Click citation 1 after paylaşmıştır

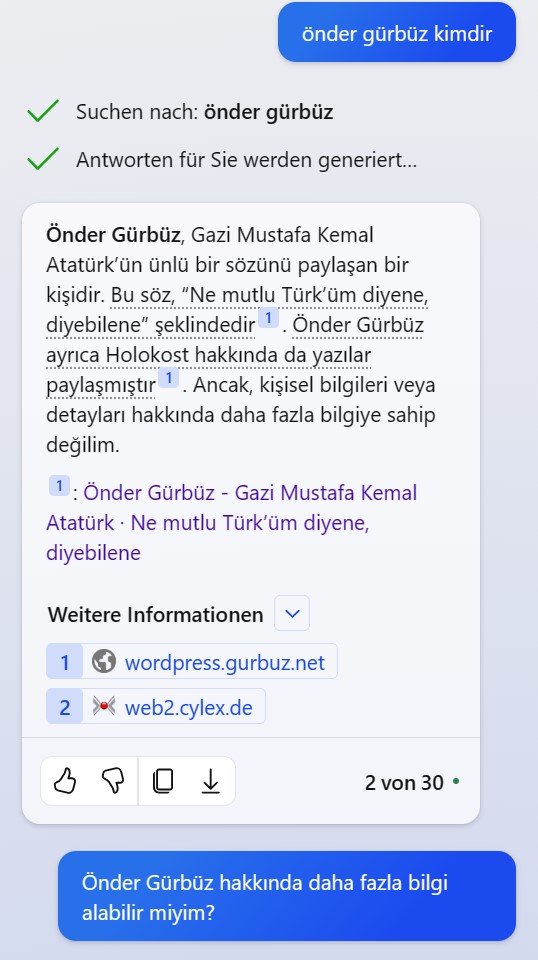[168, 378]
